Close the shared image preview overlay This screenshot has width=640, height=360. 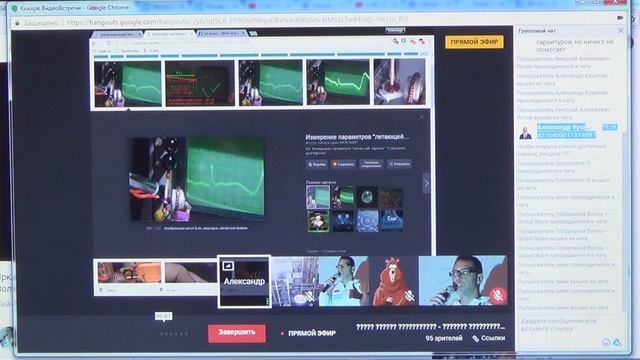(421, 117)
